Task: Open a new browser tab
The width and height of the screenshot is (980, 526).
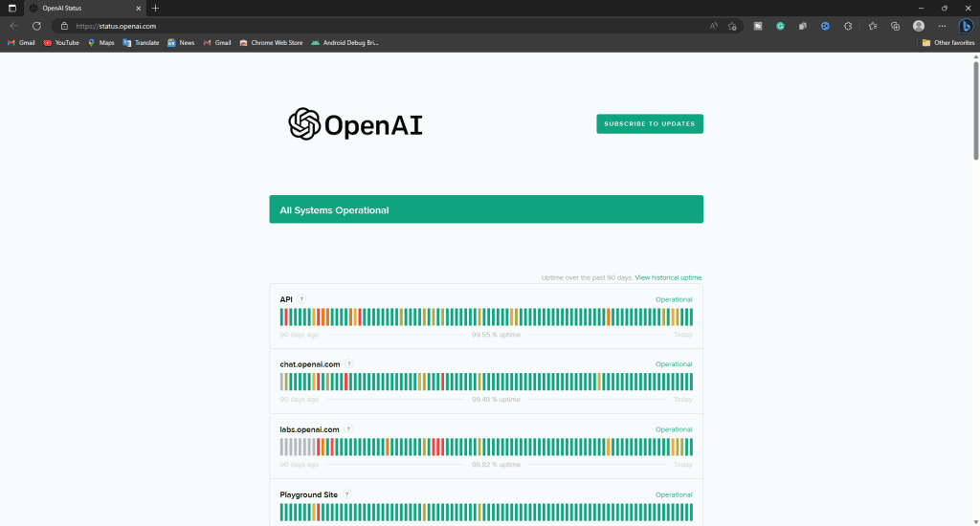Action: point(156,8)
